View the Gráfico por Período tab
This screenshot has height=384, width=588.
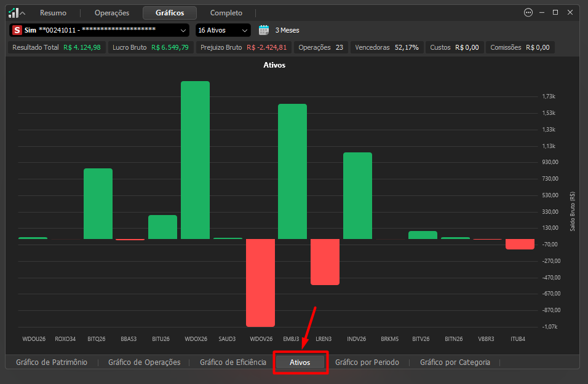point(367,362)
